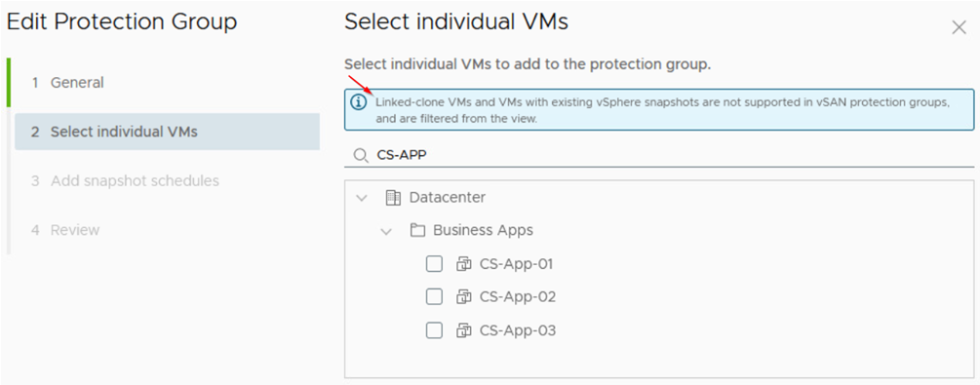Viewport: 980px width, 385px height.
Task: Click the CS-APP search field
Action: click(659, 155)
